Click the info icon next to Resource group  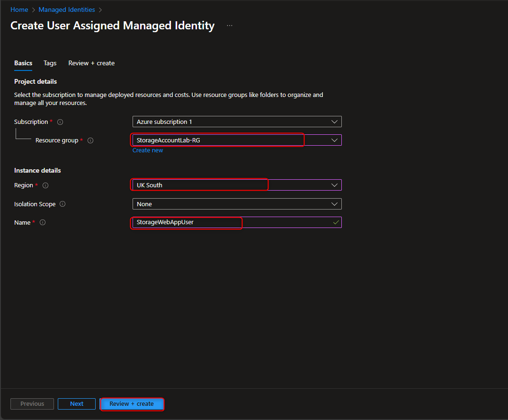(x=90, y=140)
